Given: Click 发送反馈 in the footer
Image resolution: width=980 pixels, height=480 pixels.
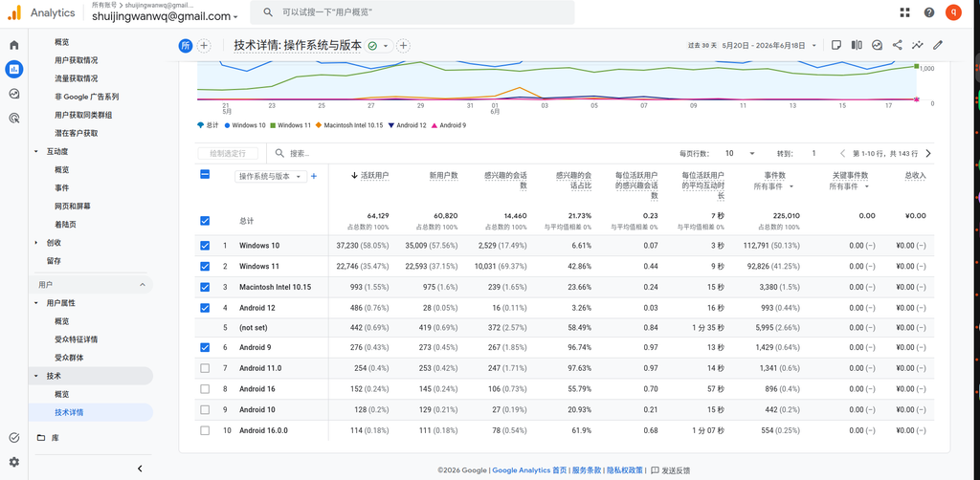Looking at the screenshot, I should point(671,470).
